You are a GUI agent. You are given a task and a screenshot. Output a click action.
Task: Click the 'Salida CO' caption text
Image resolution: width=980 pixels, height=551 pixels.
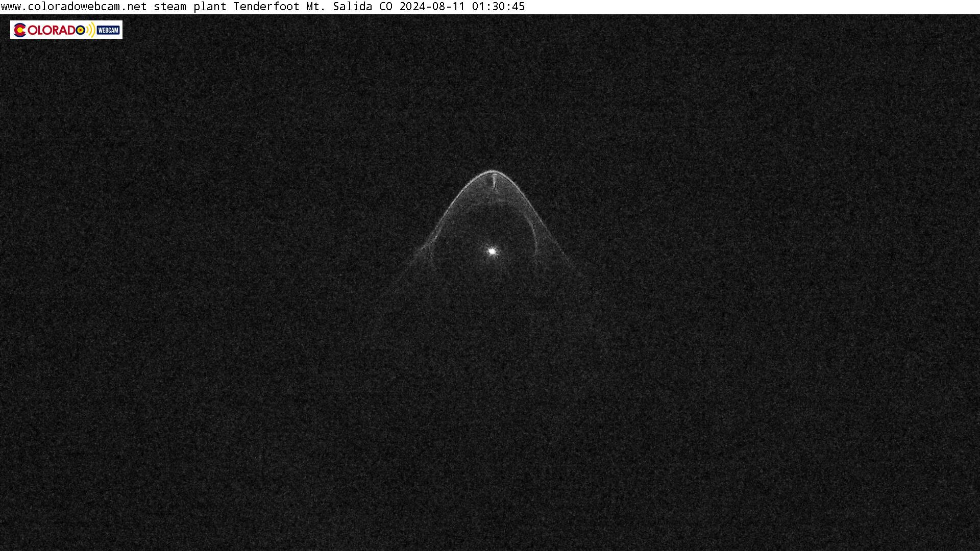(362, 7)
